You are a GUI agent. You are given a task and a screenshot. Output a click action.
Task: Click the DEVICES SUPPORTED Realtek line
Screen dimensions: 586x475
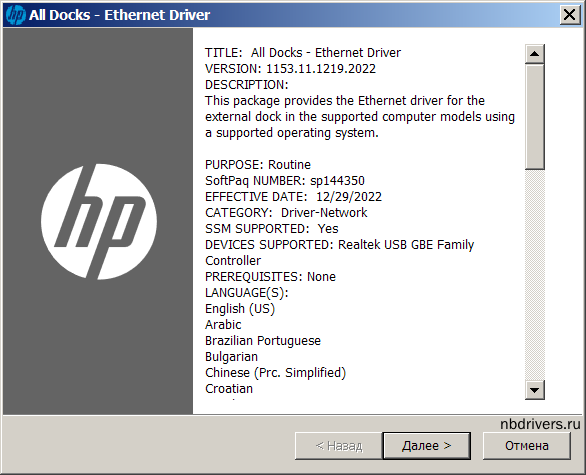(x=339, y=245)
